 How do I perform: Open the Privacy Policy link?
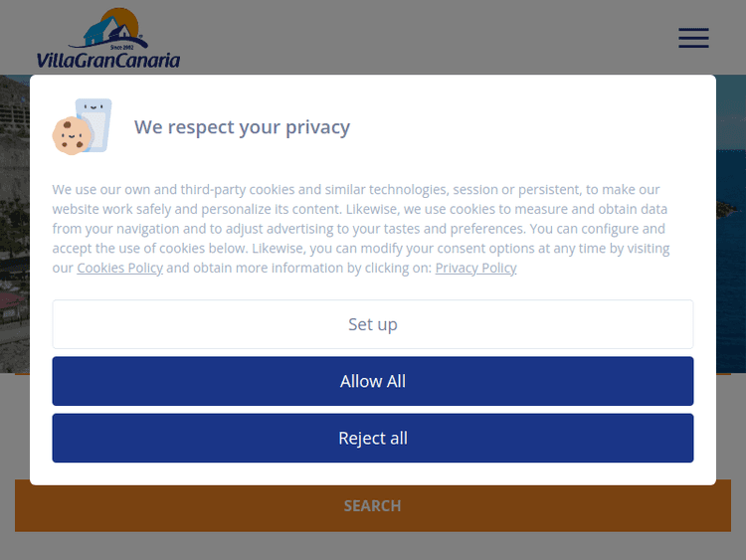(x=475, y=268)
